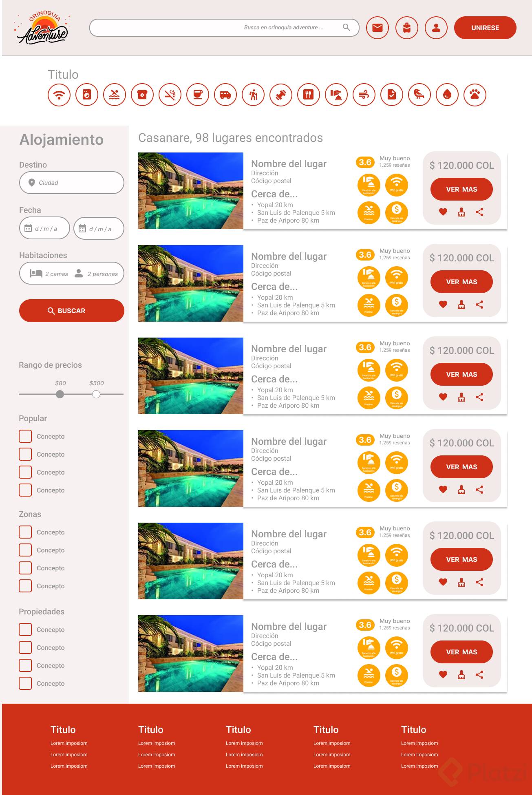Open the first Fecha date picker
Screen dimensions: 532x795
pyautogui.click(x=44, y=228)
